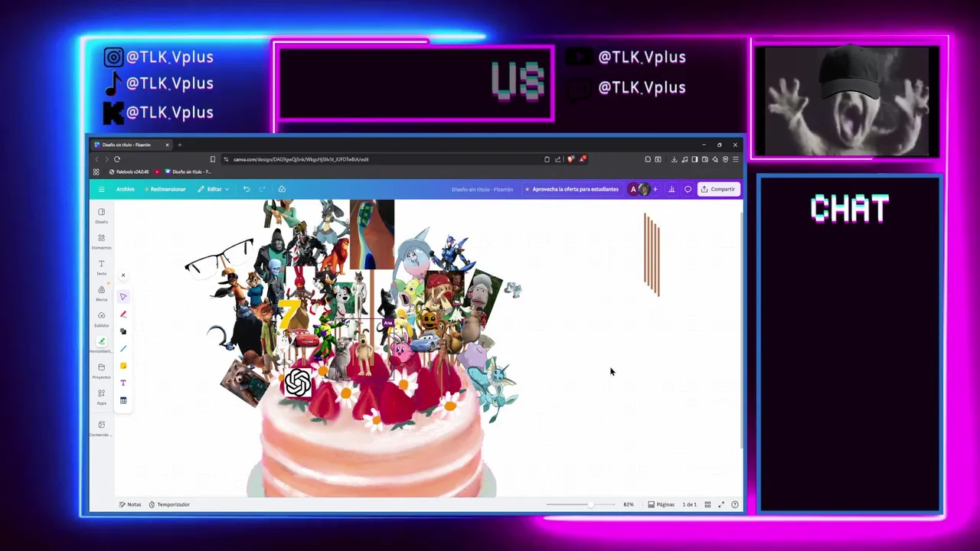This screenshot has width=980, height=551.
Task: Enter fullscreen presentation mode
Action: click(x=721, y=504)
